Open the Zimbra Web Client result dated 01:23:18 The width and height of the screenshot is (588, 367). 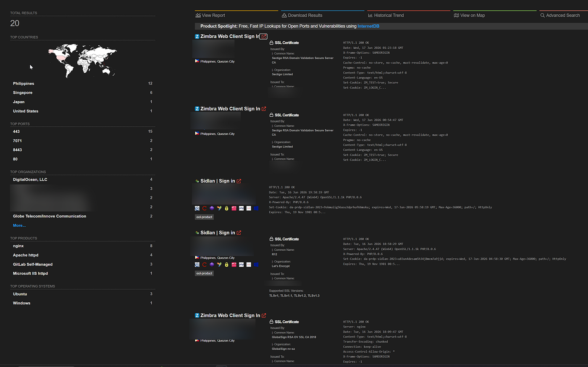coord(230,37)
